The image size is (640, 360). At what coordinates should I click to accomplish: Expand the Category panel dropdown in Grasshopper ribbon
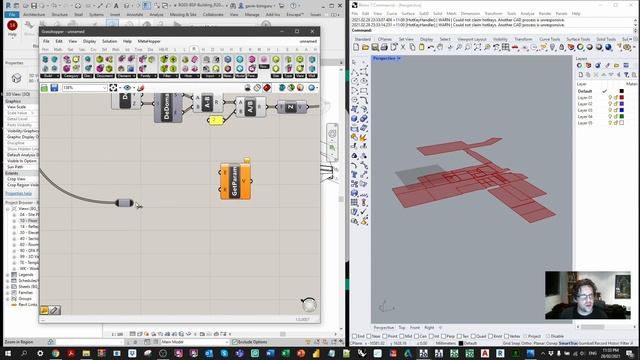click(71, 76)
